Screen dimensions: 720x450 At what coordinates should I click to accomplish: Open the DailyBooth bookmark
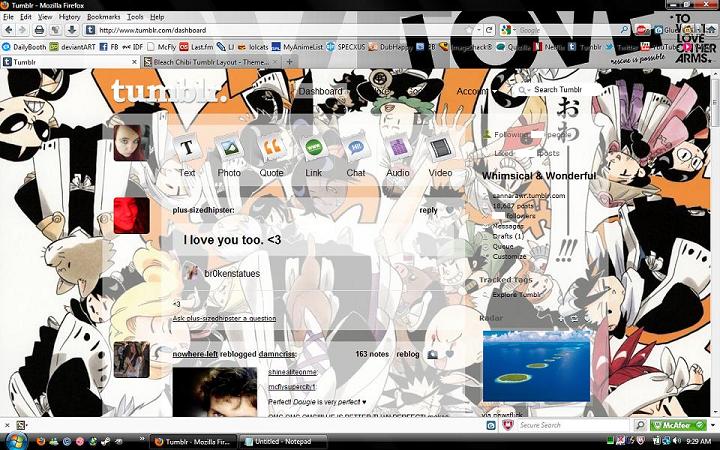pos(24,47)
